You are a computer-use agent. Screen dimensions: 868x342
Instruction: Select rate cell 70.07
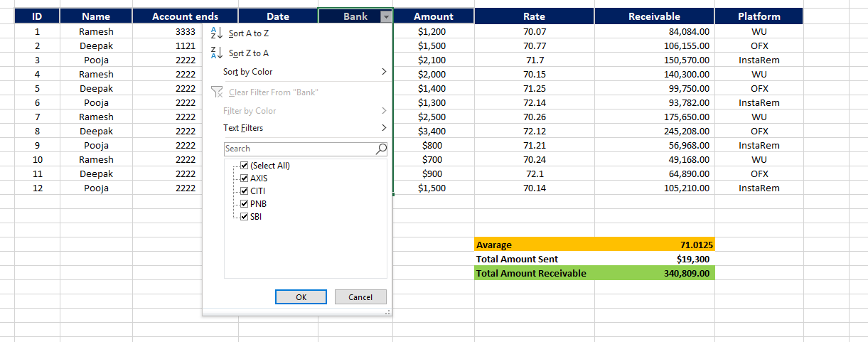click(534, 31)
